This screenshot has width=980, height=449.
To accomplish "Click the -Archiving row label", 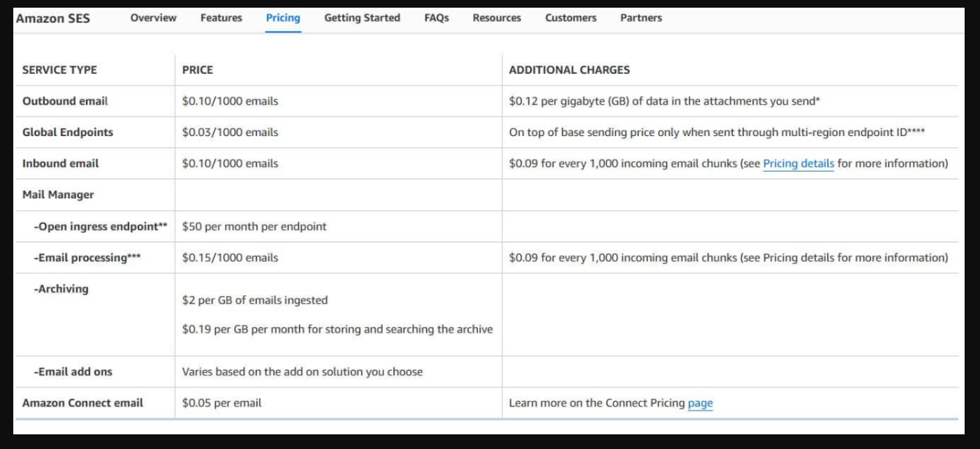I will (61, 288).
